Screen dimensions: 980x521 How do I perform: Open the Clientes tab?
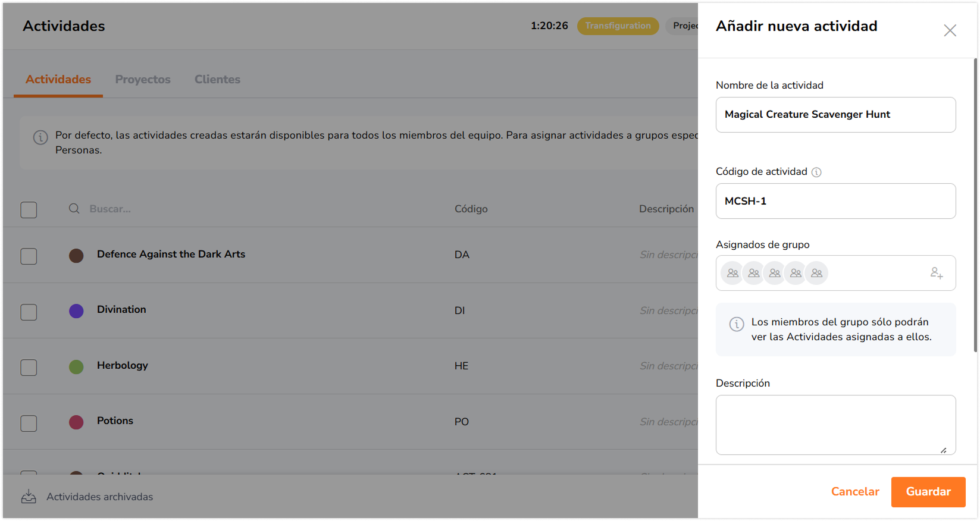coord(217,79)
